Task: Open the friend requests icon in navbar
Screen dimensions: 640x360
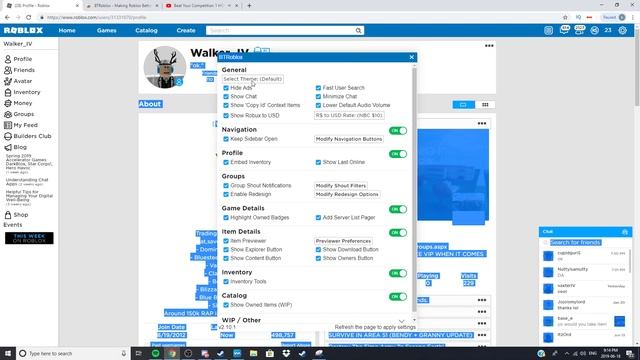Action: pos(579,30)
